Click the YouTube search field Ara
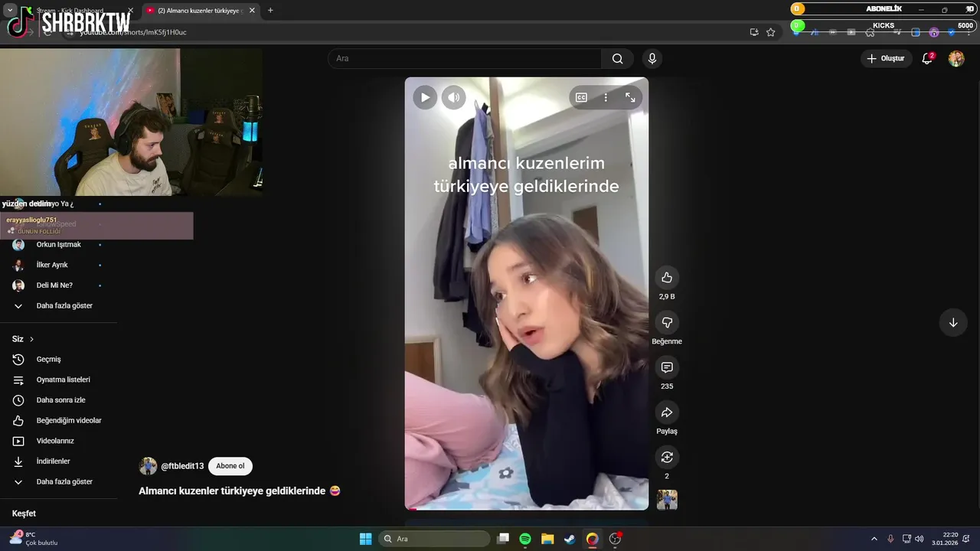980x551 pixels. pos(465,58)
